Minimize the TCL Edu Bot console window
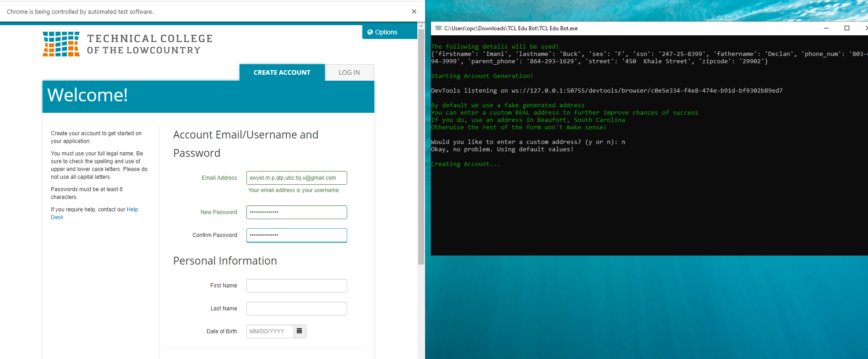 (826, 28)
